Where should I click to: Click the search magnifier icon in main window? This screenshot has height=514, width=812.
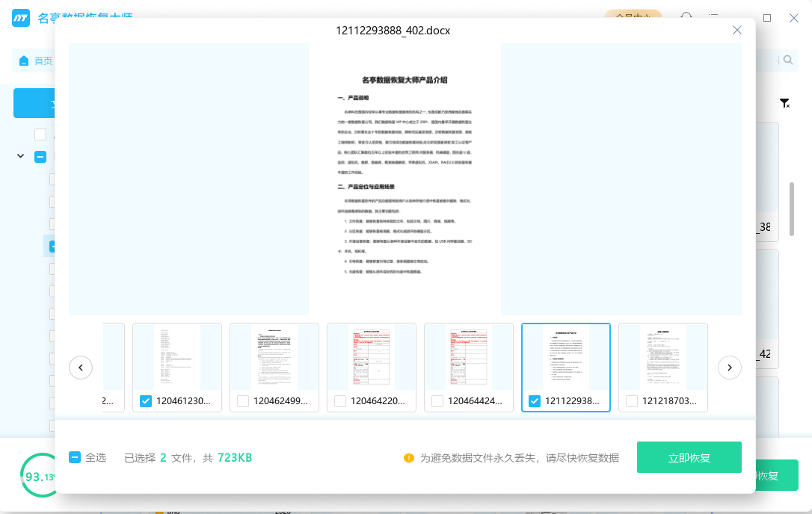point(787,60)
